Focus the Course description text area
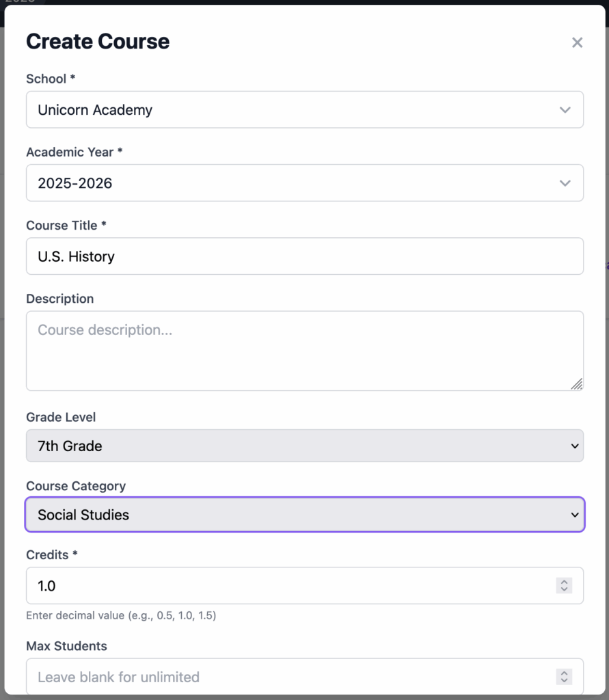Image resolution: width=609 pixels, height=700 pixels. (304, 351)
